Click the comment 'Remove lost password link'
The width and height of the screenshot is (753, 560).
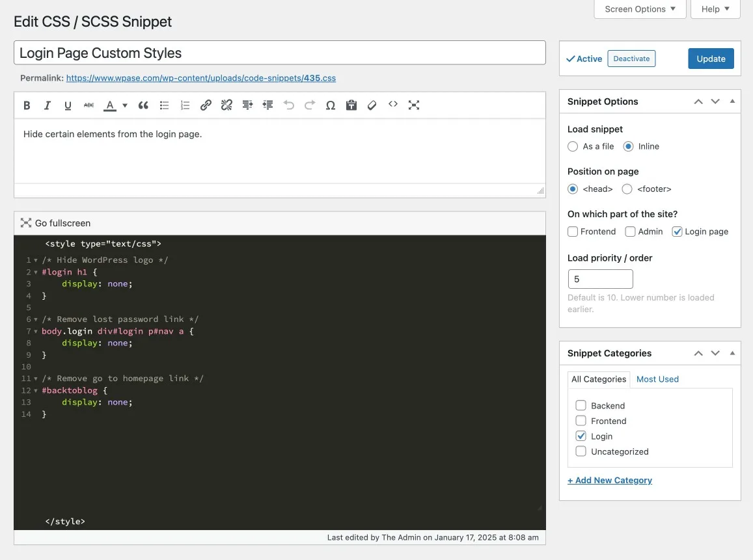click(120, 319)
